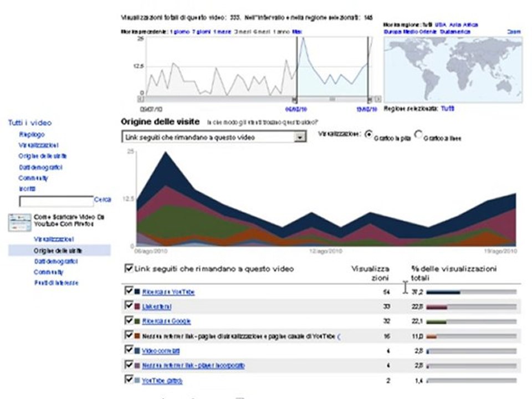Click the 'Come Scaricare Video Da Youtube' thumbnail
Image resolution: width=532 pixels, height=399 pixels.
pyautogui.click(x=20, y=223)
